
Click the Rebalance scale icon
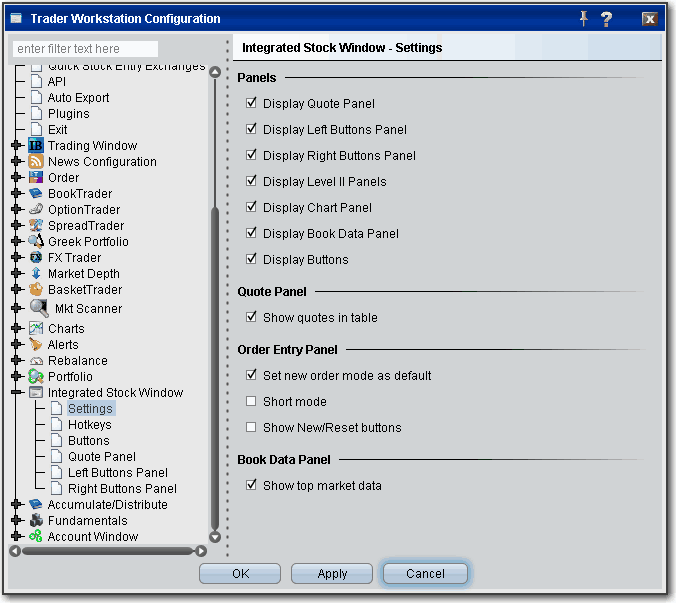[36, 361]
